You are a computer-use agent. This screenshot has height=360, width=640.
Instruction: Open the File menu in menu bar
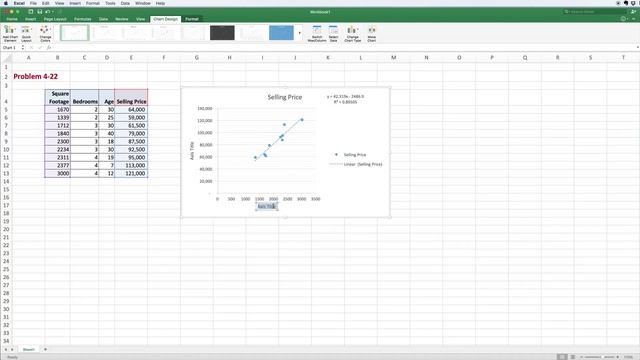click(33, 3)
